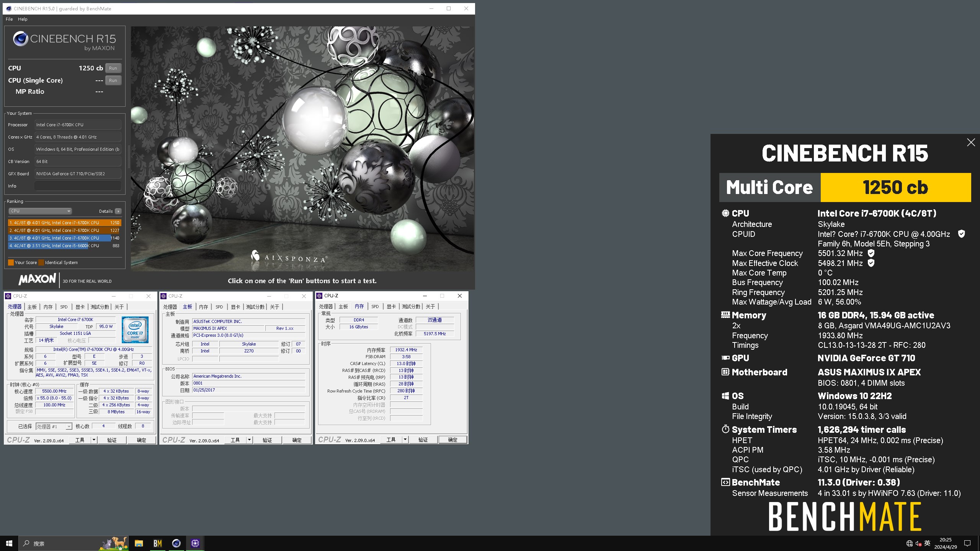Open 测试分数 tab in first CPU-Z window

tap(100, 307)
